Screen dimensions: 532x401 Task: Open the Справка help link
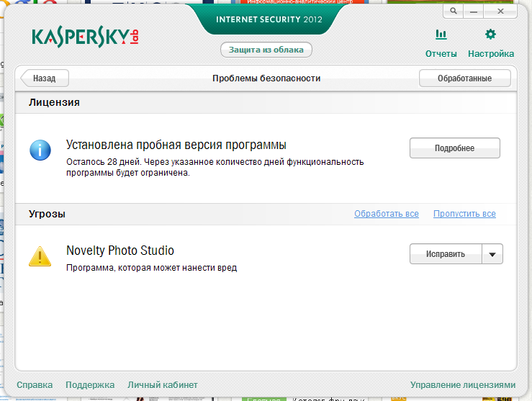(x=35, y=385)
